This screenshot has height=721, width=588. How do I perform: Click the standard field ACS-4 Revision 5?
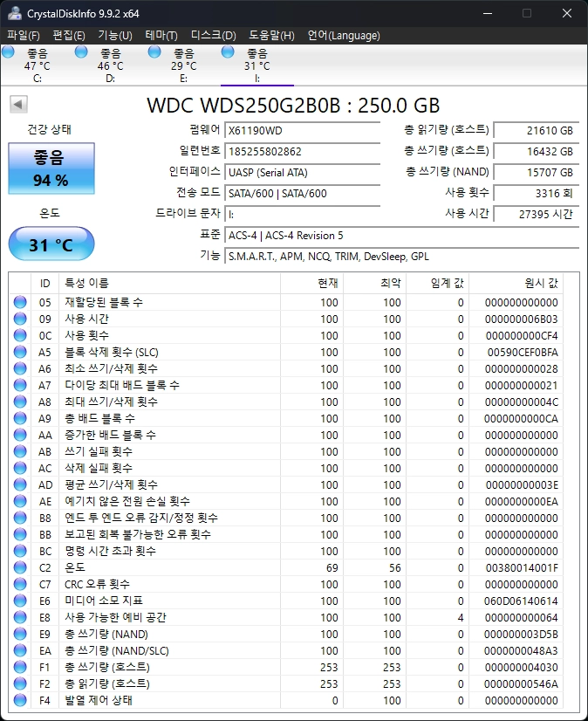coord(402,236)
